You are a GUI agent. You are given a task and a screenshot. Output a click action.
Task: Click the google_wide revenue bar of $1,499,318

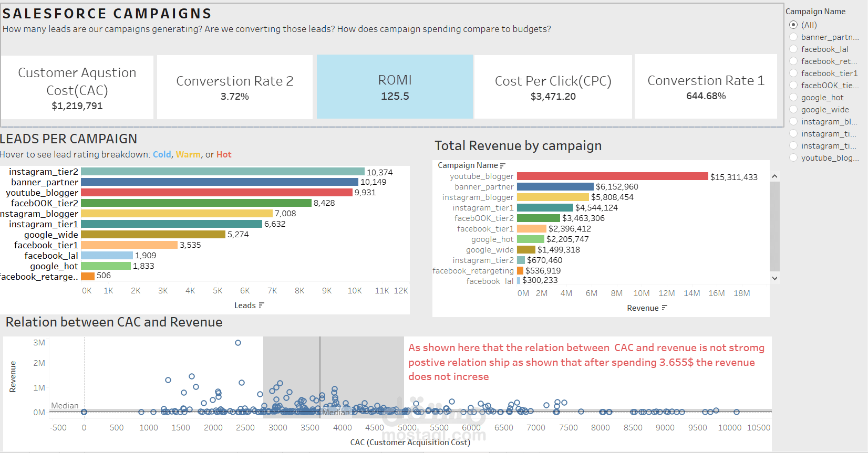(x=526, y=250)
